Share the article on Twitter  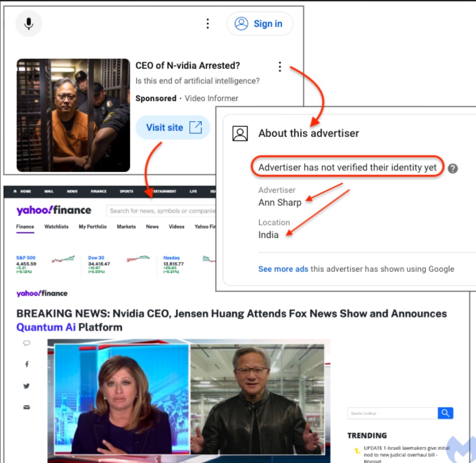coord(27,386)
